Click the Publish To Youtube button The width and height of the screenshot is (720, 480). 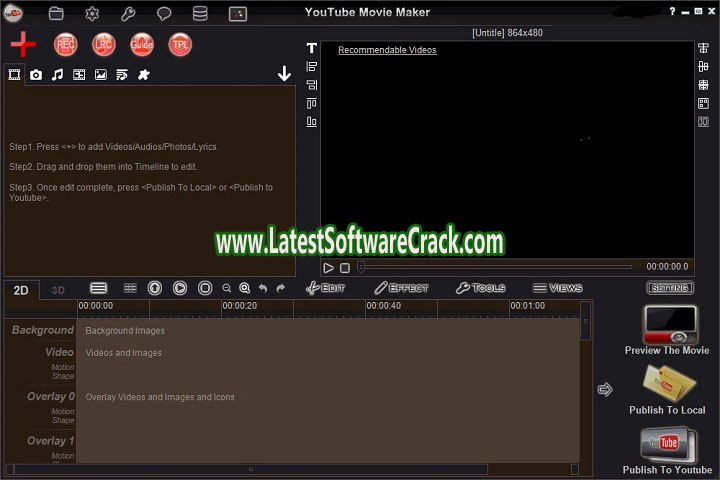[x=667, y=450]
